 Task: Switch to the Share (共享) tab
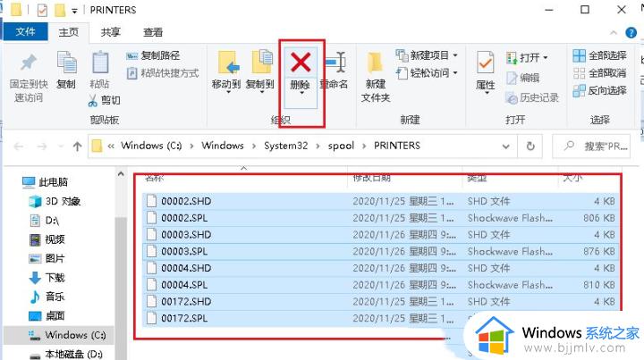[111, 32]
